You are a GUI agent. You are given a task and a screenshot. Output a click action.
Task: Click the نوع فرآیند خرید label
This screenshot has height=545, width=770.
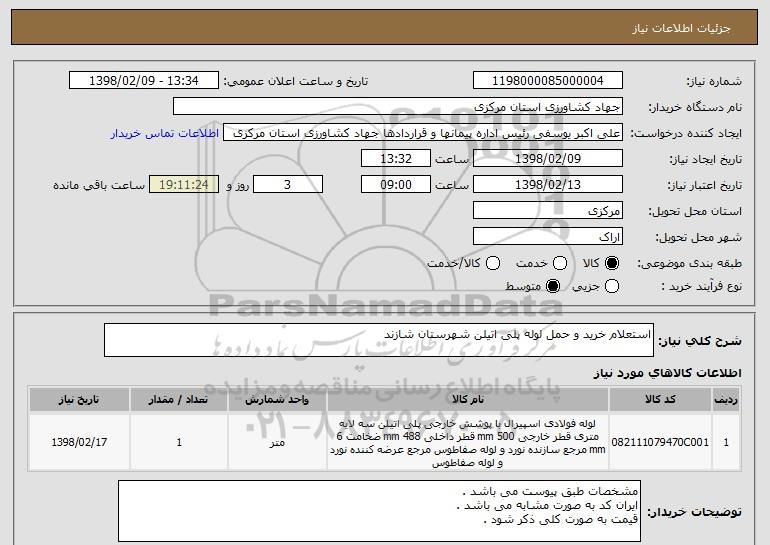click(x=701, y=286)
